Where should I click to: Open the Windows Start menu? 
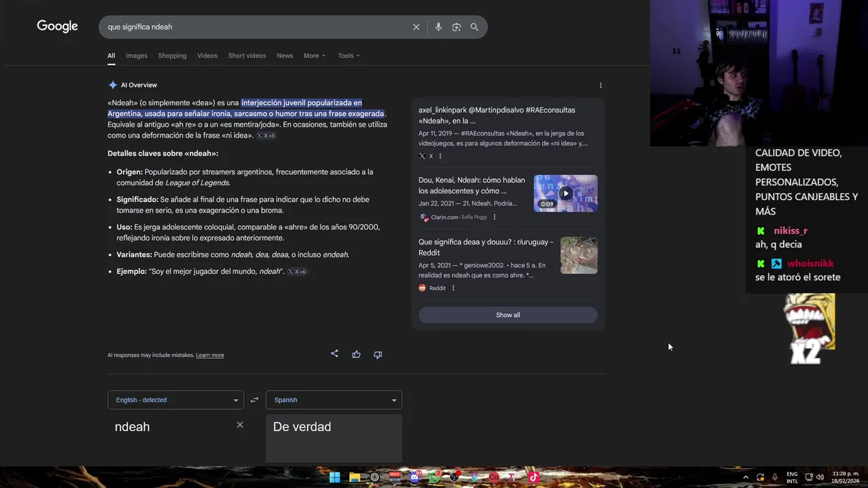point(334,477)
